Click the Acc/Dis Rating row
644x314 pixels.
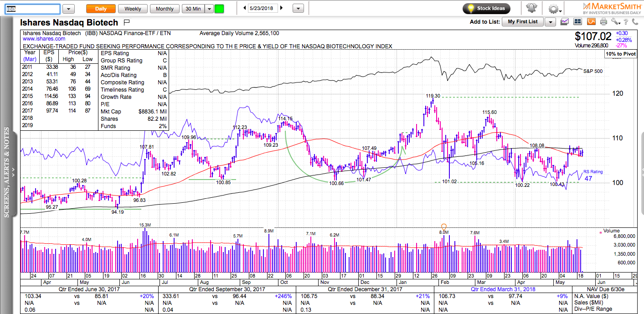click(134, 75)
